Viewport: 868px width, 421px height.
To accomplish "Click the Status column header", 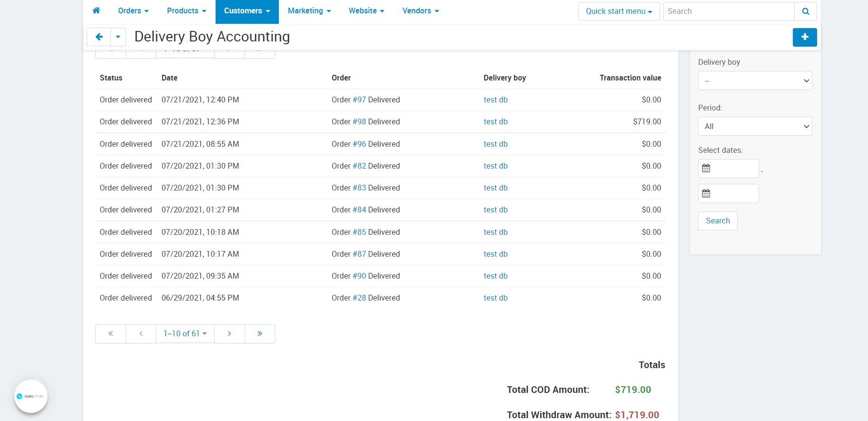I will (x=111, y=78).
